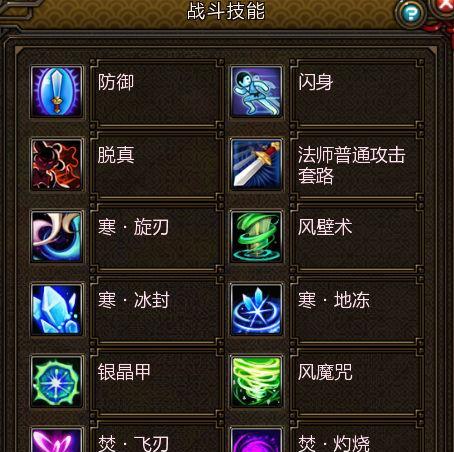This screenshot has height=452, width=454.
Task: Choose the 脱真 red swirl skill icon
Action: [56, 165]
